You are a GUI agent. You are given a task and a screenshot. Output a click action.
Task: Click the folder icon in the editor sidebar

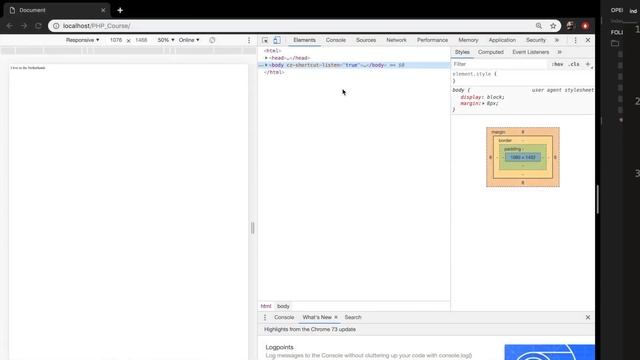[x=615, y=43]
